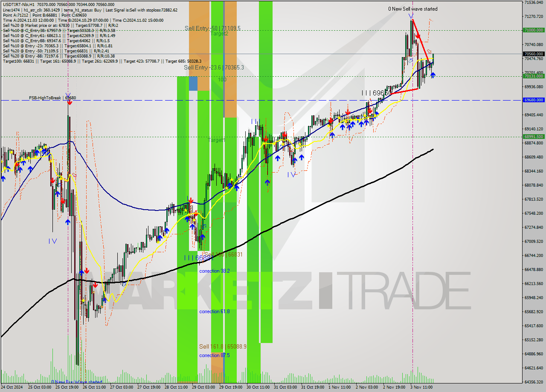Viewport: 546px width, 392px height.
Task: Click '0 New Buy Wave started' annotation
Action: point(77,382)
